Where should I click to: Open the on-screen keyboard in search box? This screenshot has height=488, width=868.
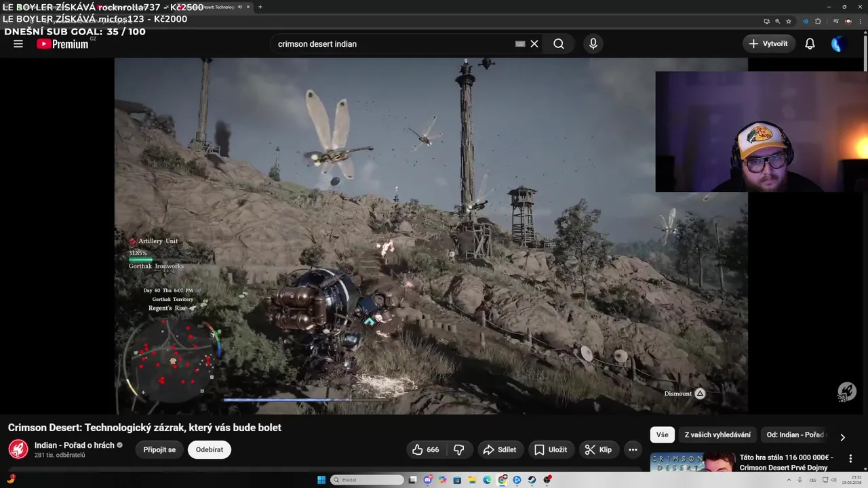click(520, 43)
